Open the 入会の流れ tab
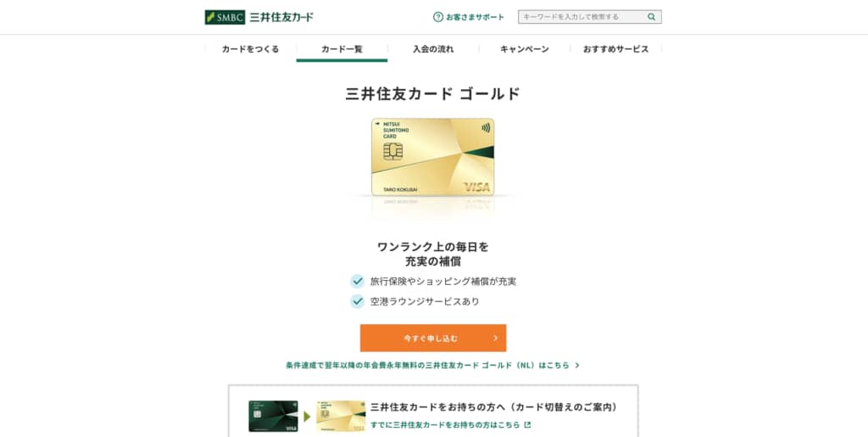Screen dimensions: 868x437 coord(433,49)
